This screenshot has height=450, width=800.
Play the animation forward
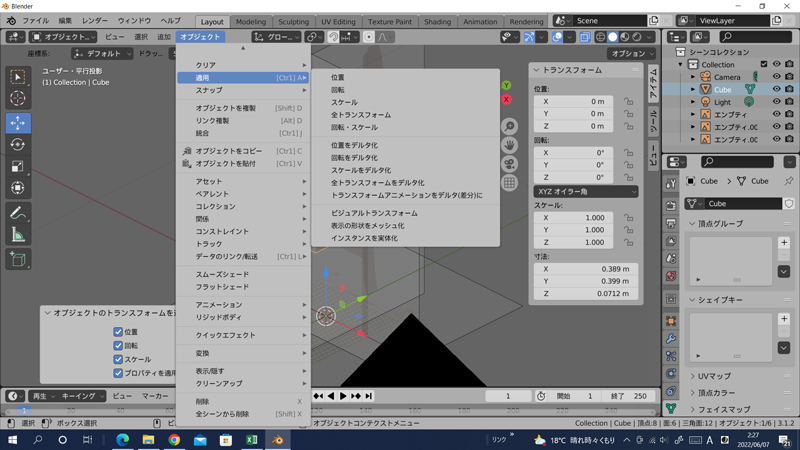click(343, 396)
